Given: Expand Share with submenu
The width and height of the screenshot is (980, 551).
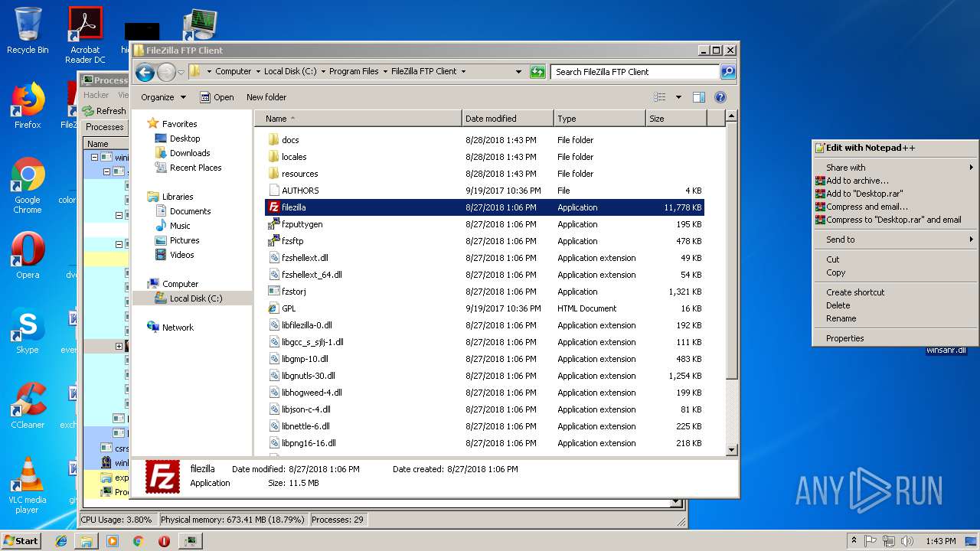Looking at the screenshot, I should click(x=894, y=168).
